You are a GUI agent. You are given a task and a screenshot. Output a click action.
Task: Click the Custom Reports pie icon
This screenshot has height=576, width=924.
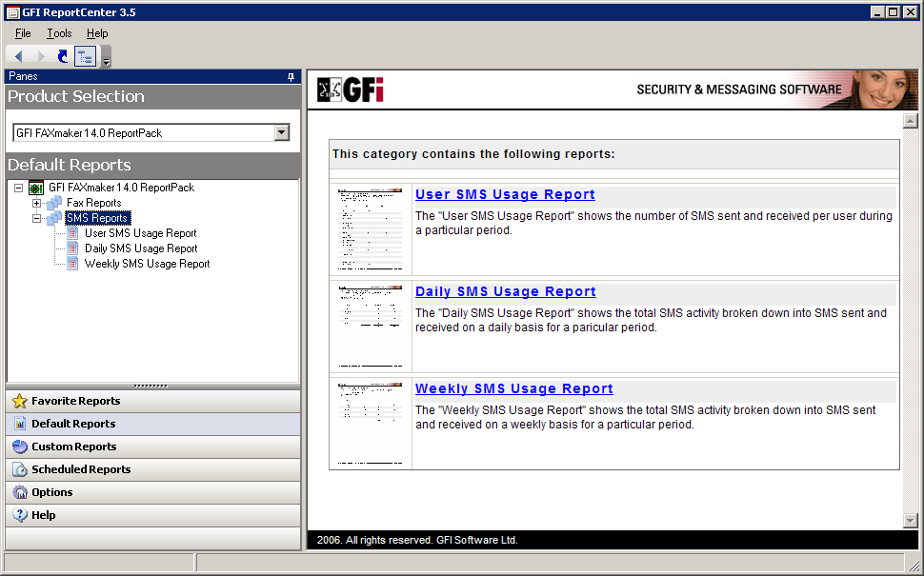(x=20, y=447)
